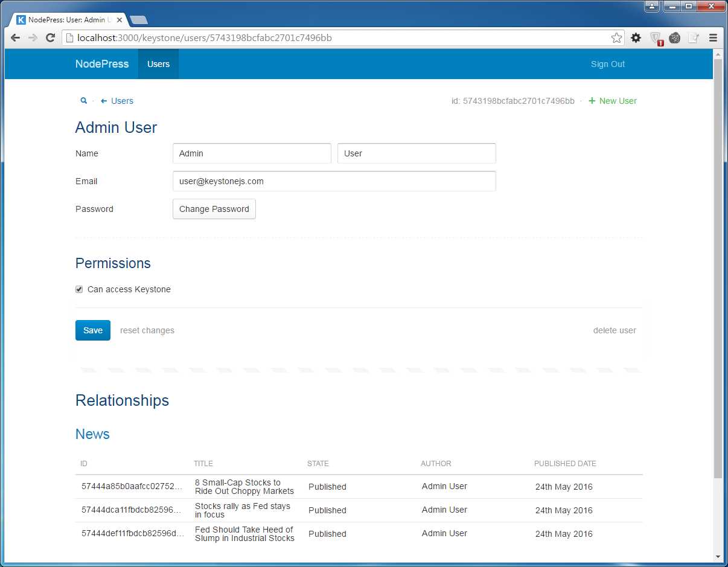Click the STATE column header
This screenshot has height=567, width=728.
click(318, 464)
